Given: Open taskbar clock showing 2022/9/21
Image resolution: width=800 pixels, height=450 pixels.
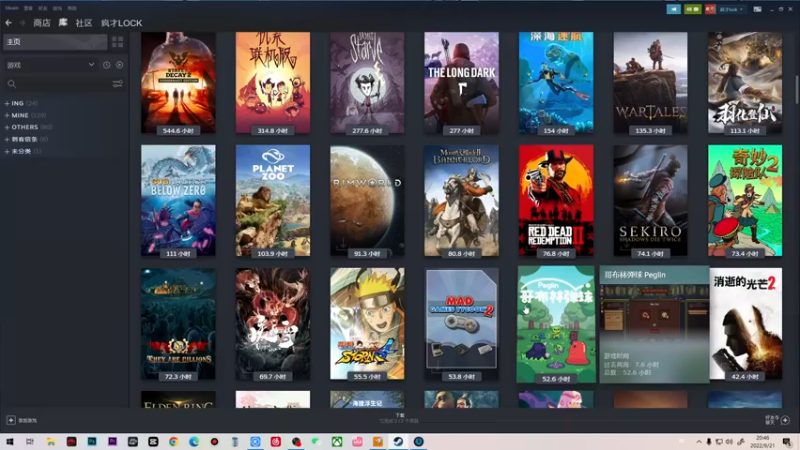Looking at the screenshot, I should [763, 441].
